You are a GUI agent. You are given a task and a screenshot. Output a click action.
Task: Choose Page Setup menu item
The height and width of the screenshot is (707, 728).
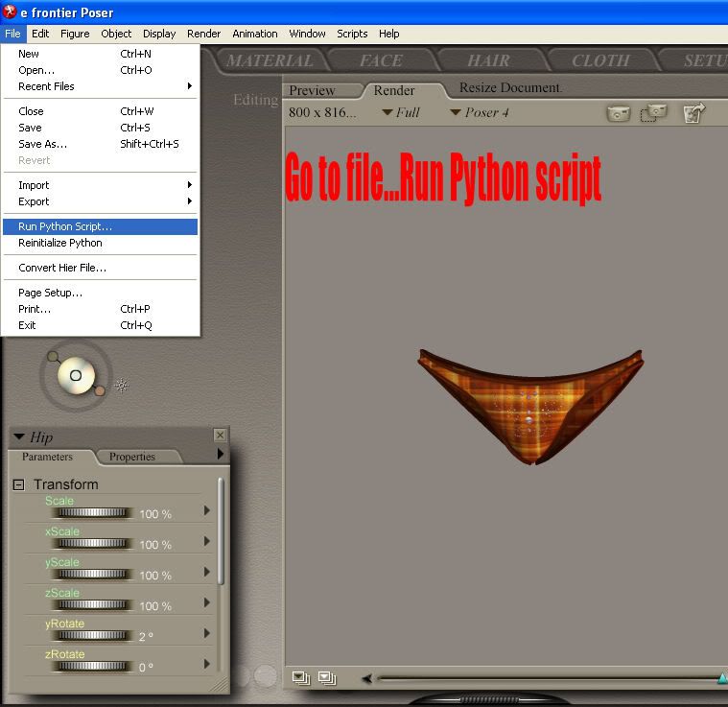[101, 293]
